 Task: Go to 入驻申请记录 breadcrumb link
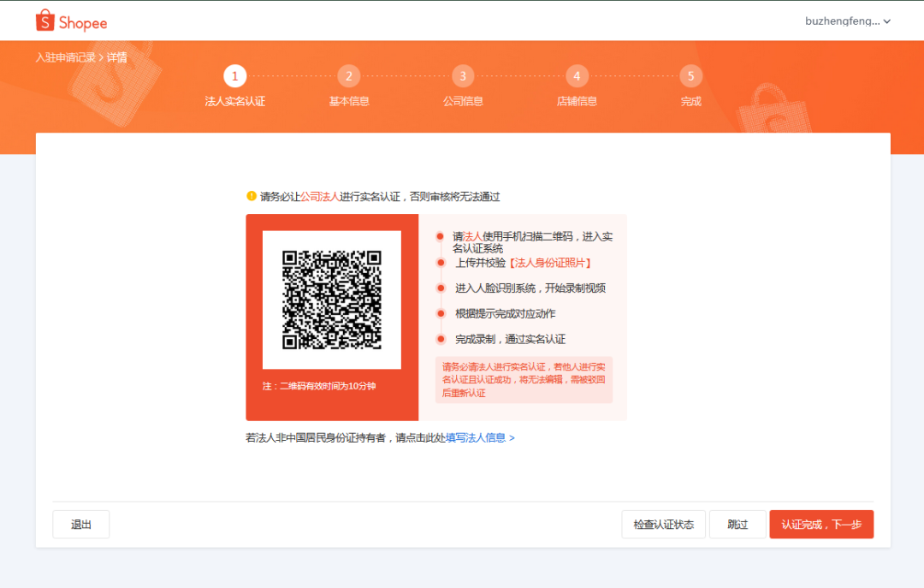tap(65, 57)
